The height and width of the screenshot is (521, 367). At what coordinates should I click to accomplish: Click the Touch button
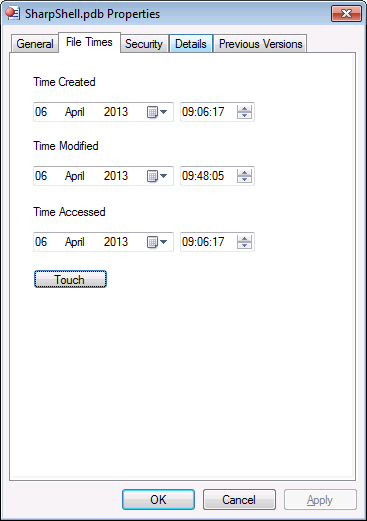tap(70, 279)
